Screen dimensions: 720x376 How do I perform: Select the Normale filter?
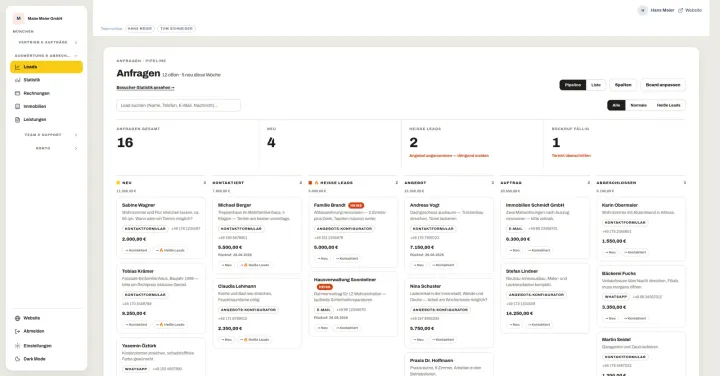click(x=638, y=105)
